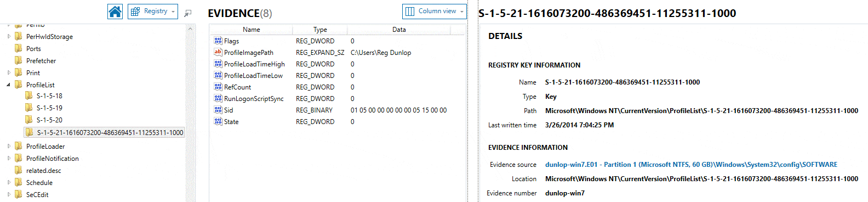Click the Sid data '01 05 00 00...' cell

pyautogui.click(x=398, y=110)
